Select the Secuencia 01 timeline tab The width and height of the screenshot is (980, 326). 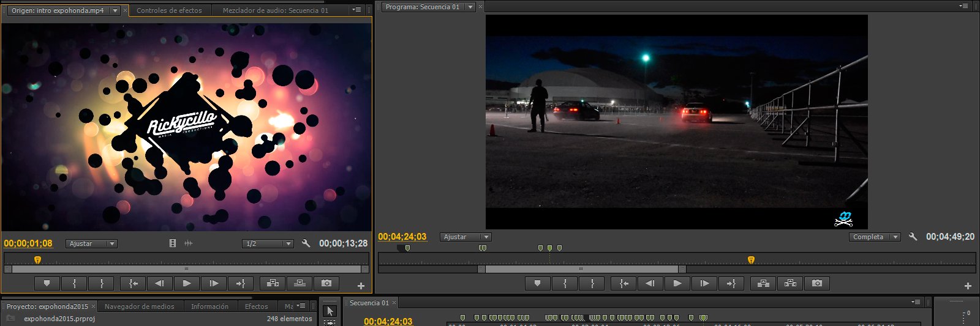point(369,303)
